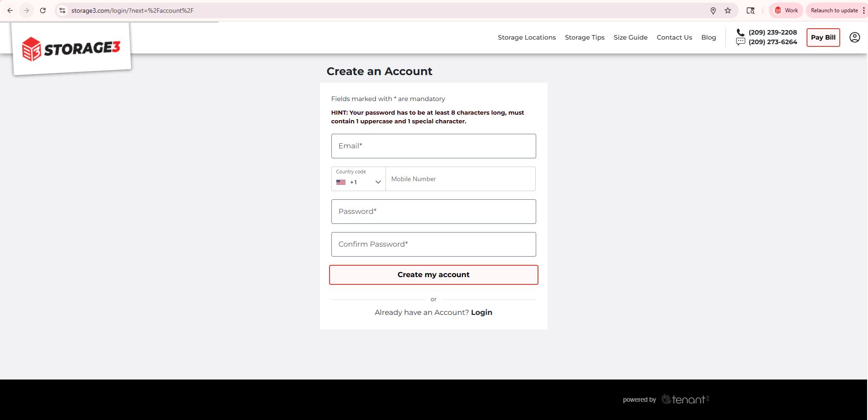This screenshot has width=868, height=420.
Task: Open the Chrome three-dot menu
Action: click(x=863, y=10)
